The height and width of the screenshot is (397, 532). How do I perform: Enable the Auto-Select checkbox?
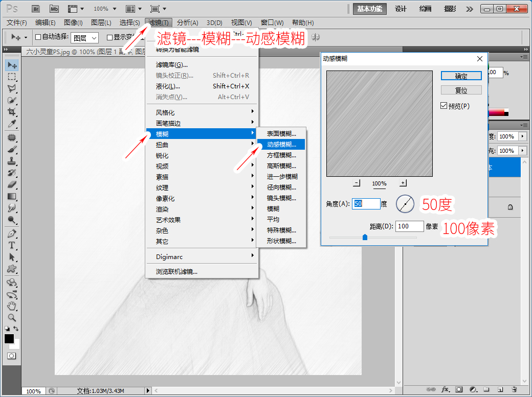pos(38,37)
